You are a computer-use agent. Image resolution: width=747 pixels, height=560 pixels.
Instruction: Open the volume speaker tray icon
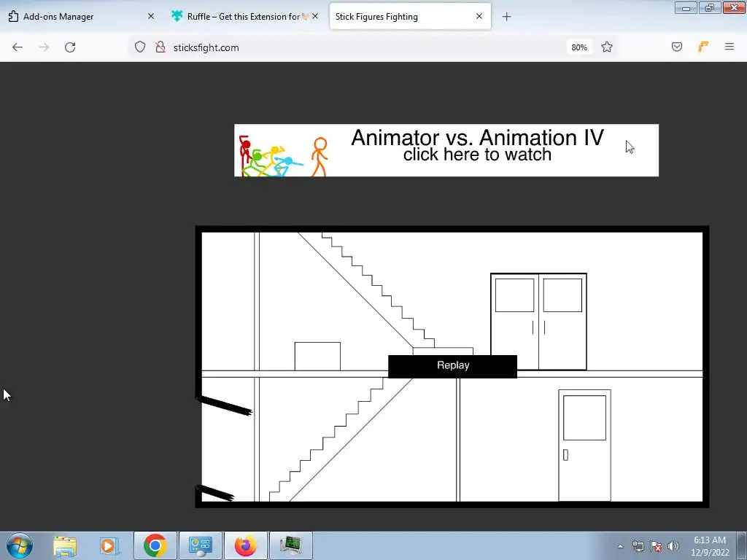pyautogui.click(x=673, y=546)
